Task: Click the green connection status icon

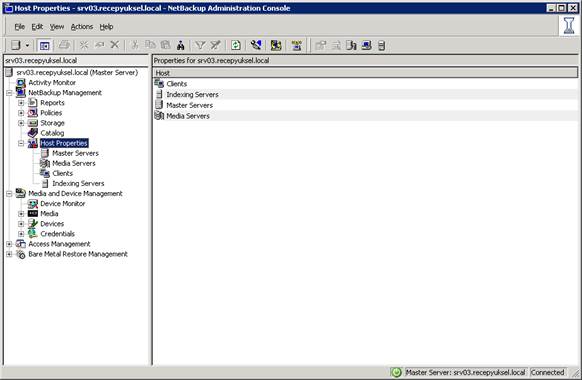Action: click(x=396, y=372)
